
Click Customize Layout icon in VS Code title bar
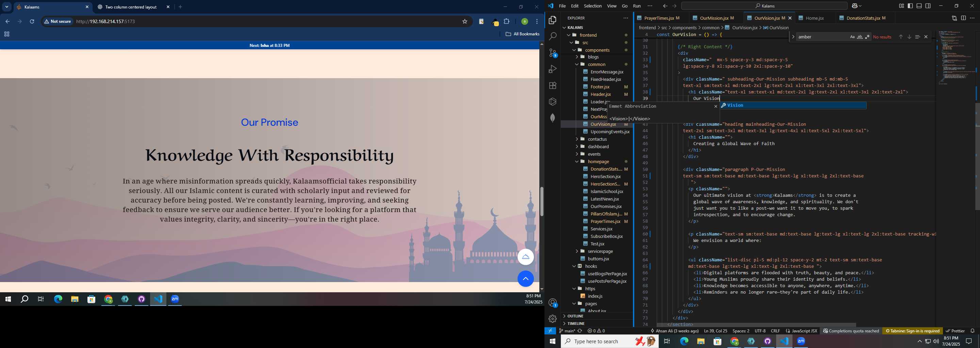click(x=901, y=6)
